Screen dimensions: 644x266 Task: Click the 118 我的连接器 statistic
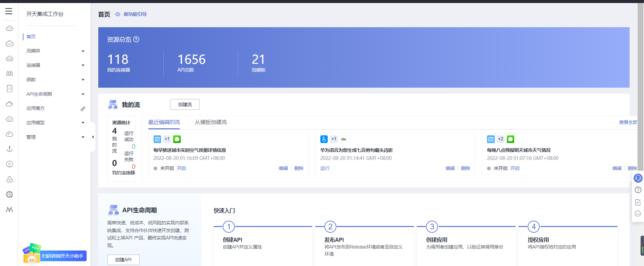(x=119, y=63)
